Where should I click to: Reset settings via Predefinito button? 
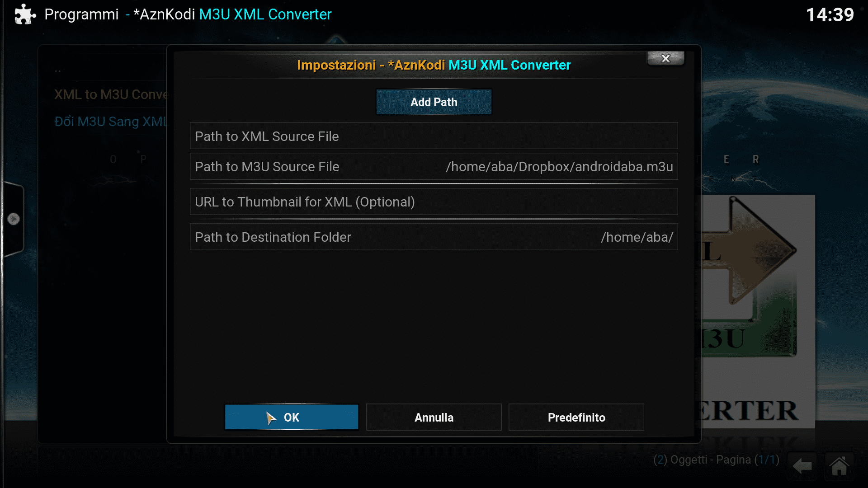(576, 417)
